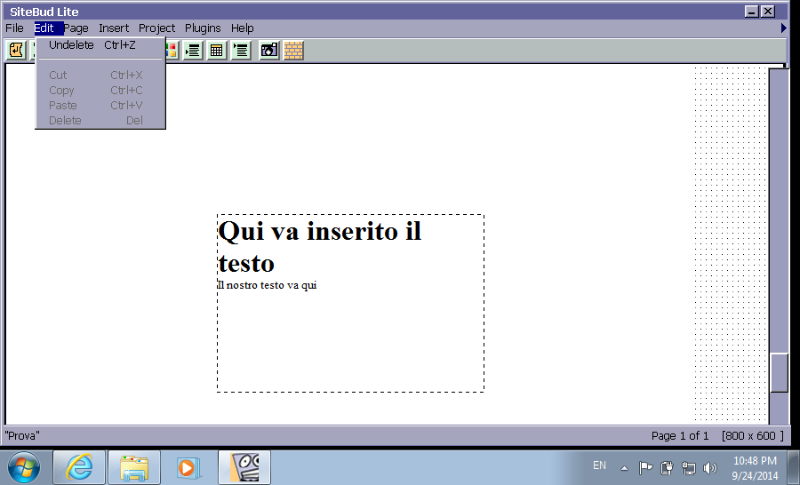The width and height of the screenshot is (800, 485).
Task: Show hidden system tray icons
Action: (625, 467)
